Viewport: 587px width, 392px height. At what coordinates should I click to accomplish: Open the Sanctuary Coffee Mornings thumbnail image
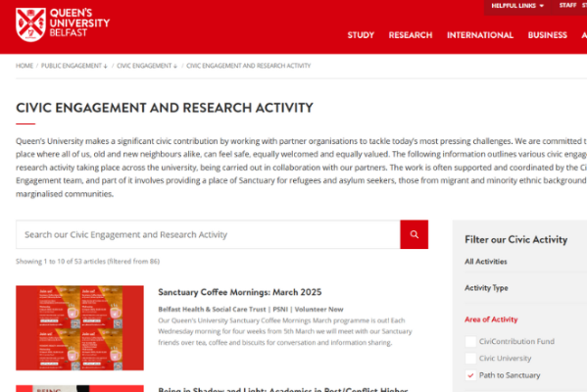coord(79,328)
